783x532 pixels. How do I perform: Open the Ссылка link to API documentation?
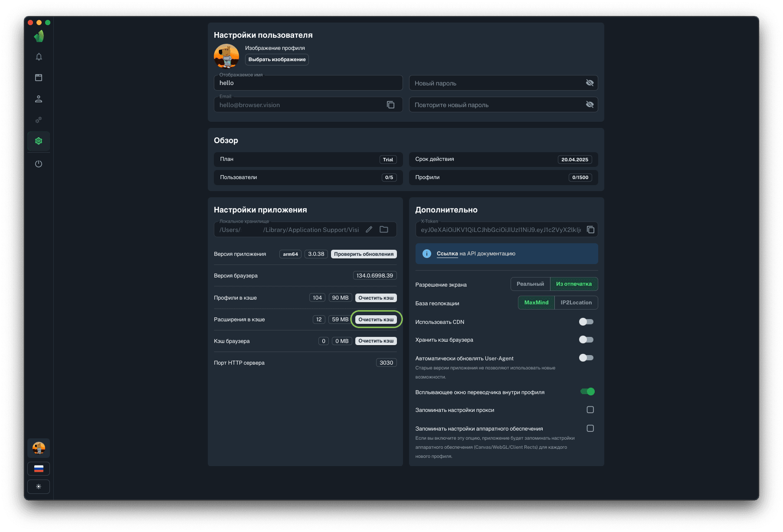[x=447, y=254]
